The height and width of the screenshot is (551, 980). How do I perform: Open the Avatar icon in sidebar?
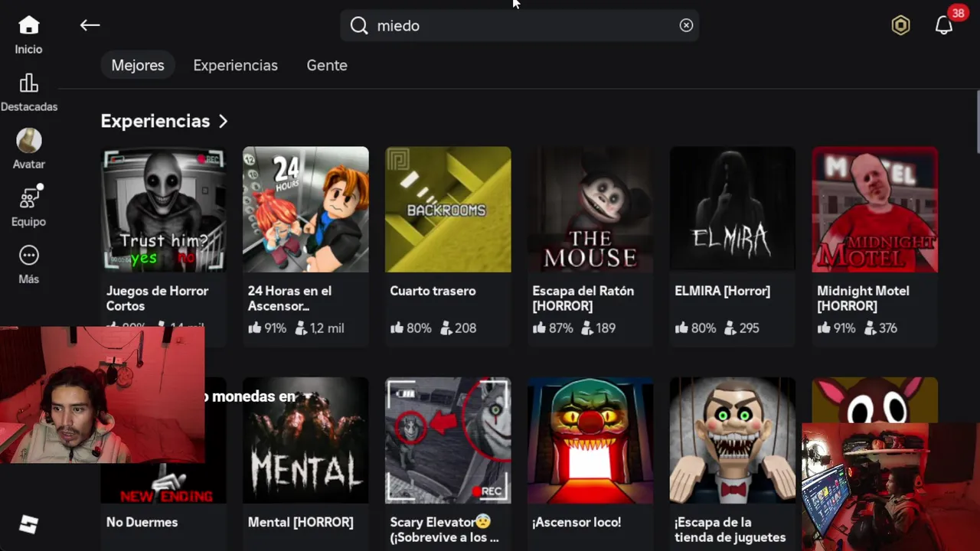[x=29, y=140]
